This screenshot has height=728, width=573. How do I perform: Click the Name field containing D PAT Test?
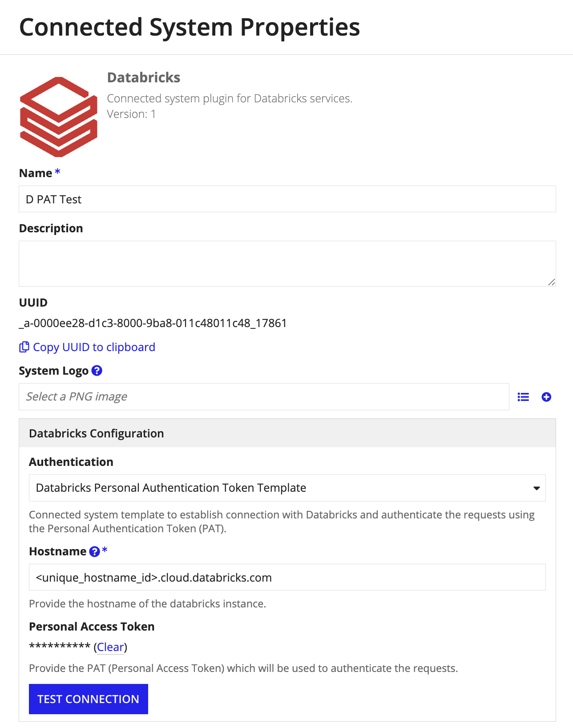coord(287,199)
